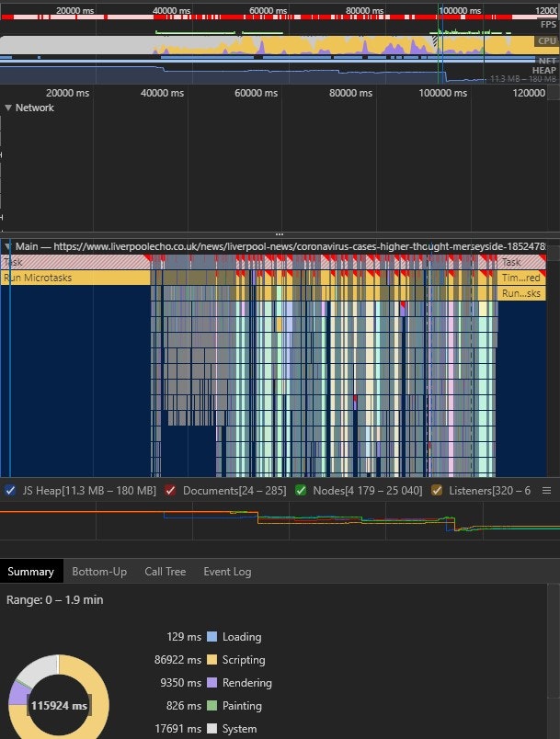Click the NET overview label

tap(547, 59)
